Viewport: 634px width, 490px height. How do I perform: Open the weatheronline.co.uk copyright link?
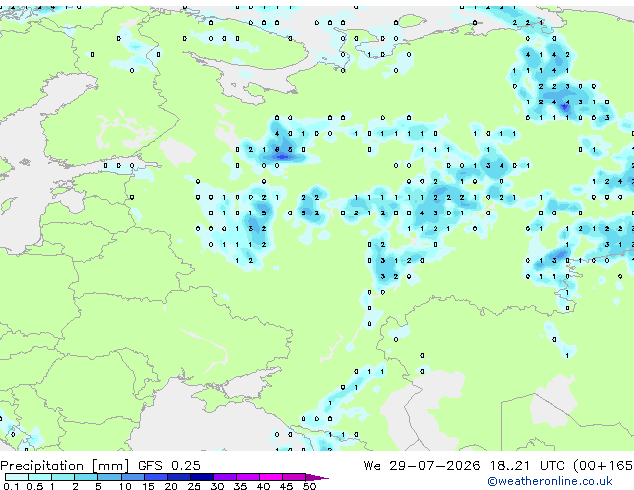point(550,481)
